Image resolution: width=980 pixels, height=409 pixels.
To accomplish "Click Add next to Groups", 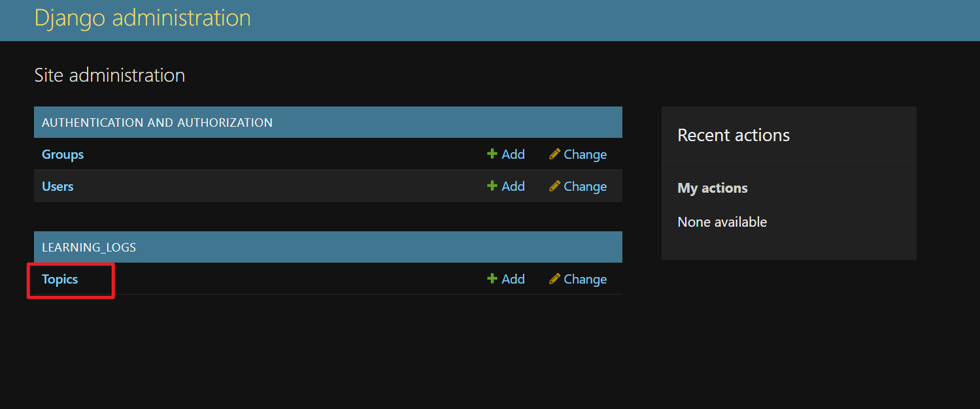I will click(512, 154).
